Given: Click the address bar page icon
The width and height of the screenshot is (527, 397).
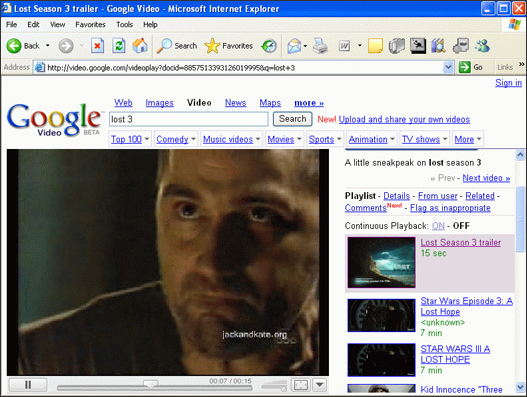Looking at the screenshot, I should point(40,67).
